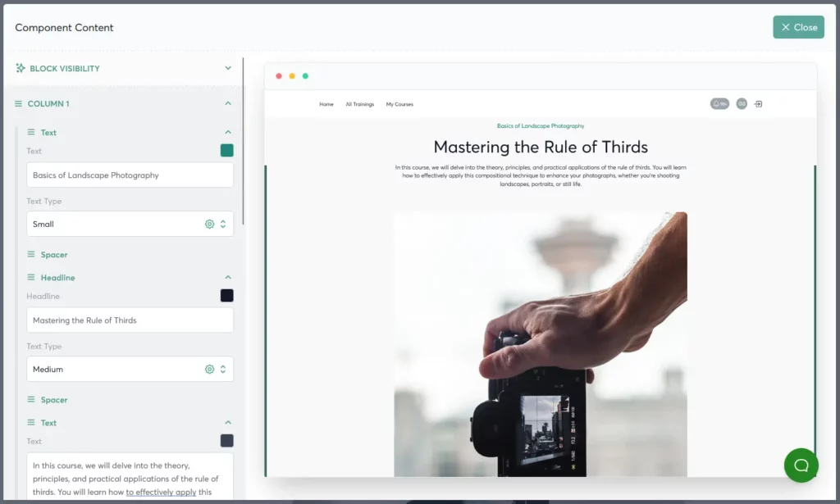Click the drag handle icon beside Headline
This screenshot has height=504, width=840.
click(31, 278)
